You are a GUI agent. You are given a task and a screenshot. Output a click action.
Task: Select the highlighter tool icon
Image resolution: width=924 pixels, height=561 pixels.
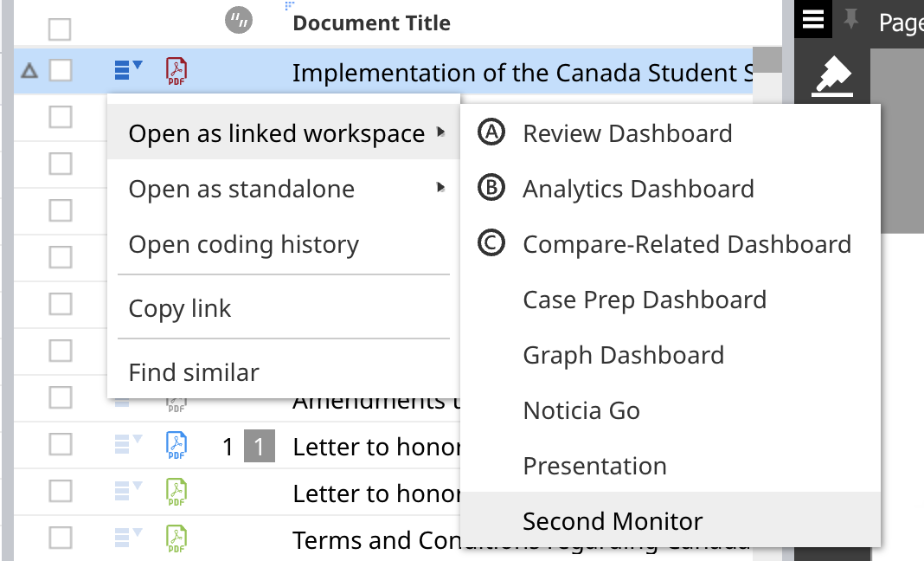click(x=831, y=80)
